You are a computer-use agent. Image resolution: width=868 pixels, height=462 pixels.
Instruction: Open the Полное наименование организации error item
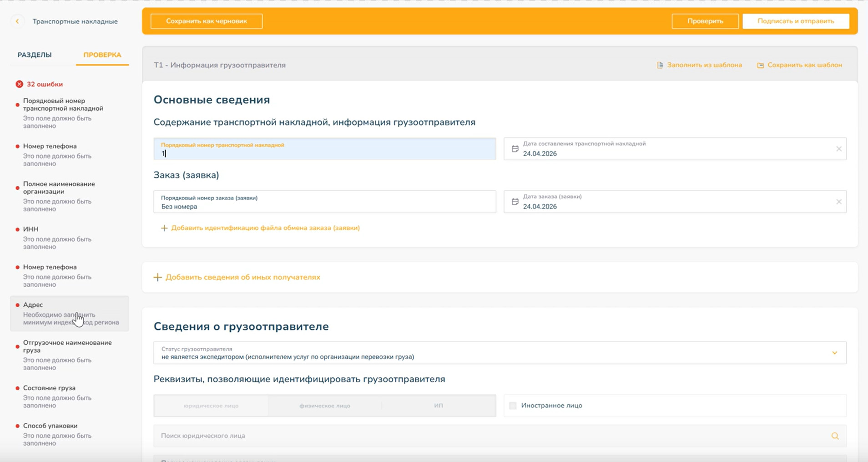69,196
